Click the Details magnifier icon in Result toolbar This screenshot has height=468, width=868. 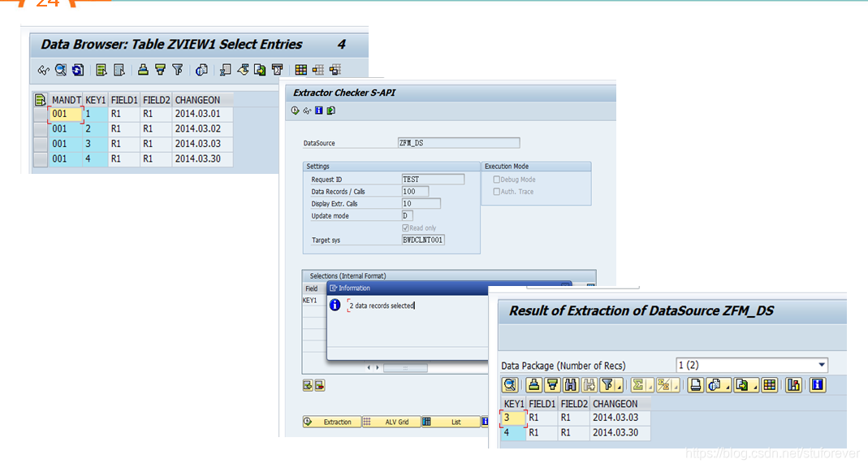click(x=510, y=385)
